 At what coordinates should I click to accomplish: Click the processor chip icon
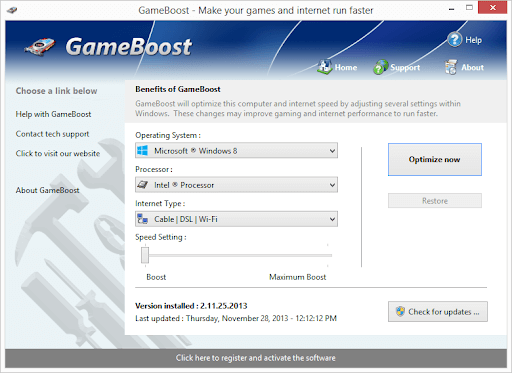point(143,185)
